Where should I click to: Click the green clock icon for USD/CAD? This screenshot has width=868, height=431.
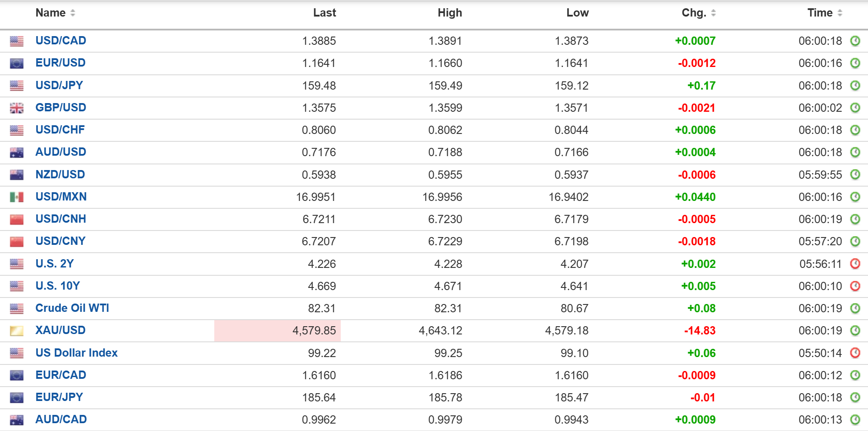pyautogui.click(x=855, y=41)
